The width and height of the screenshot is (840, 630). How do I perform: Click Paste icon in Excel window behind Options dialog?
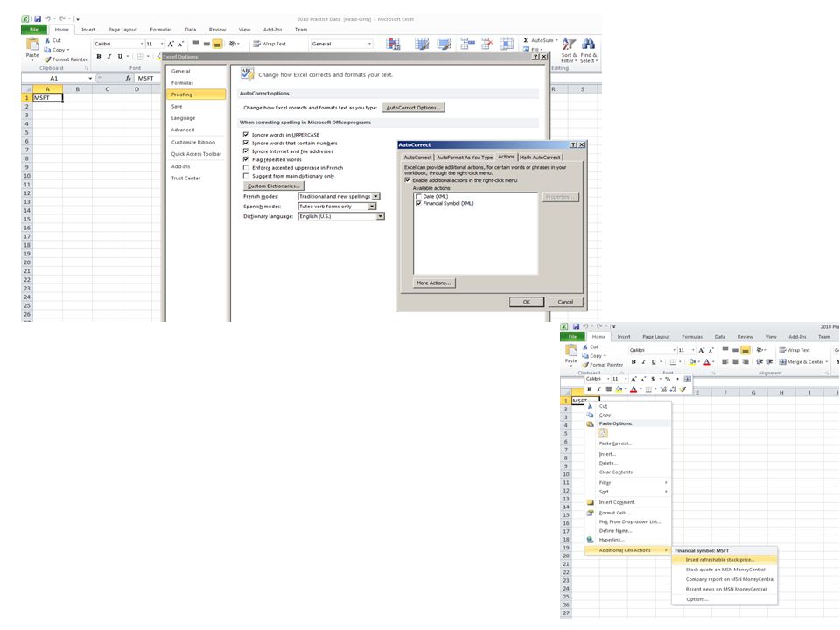tap(32, 45)
